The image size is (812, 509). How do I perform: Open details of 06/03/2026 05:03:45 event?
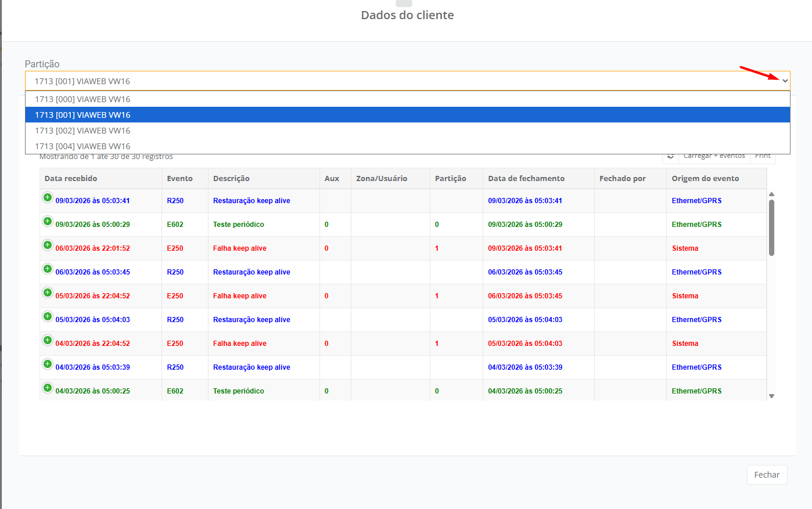click(48, 269)
